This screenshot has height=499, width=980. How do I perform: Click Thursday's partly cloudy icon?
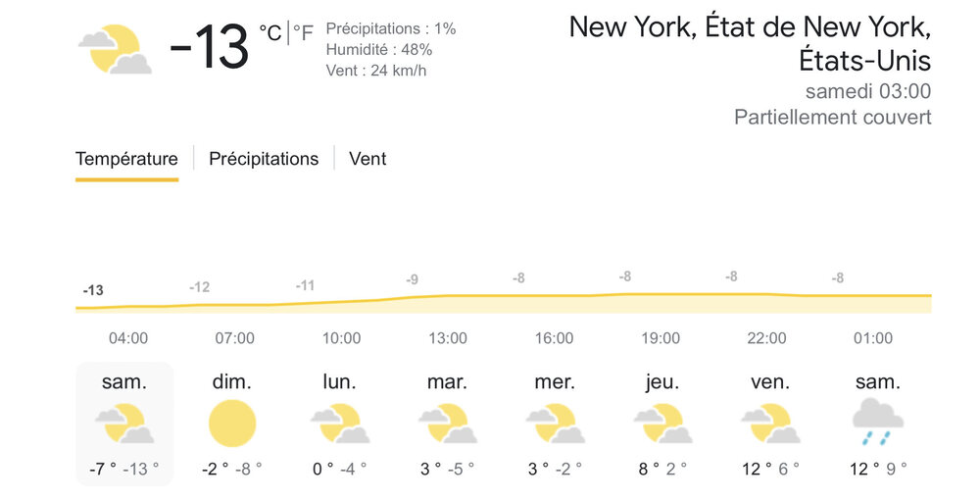tap(661, 424)
